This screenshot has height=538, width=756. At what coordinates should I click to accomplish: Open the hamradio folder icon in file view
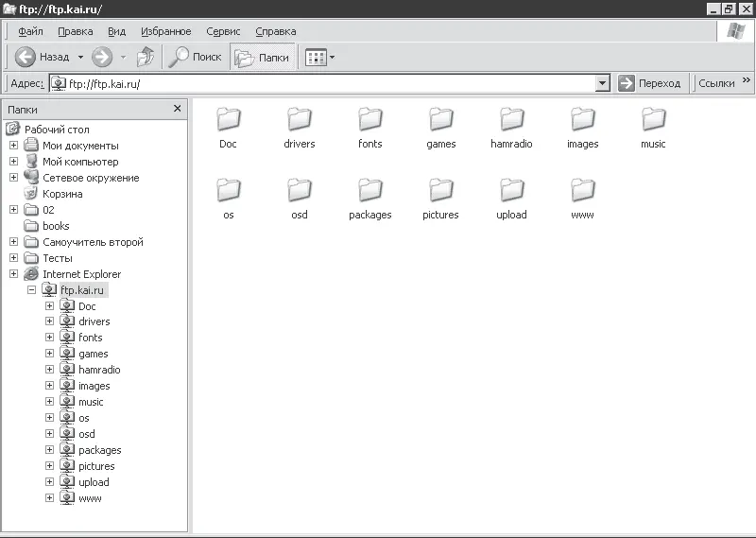tap(511, 120)
